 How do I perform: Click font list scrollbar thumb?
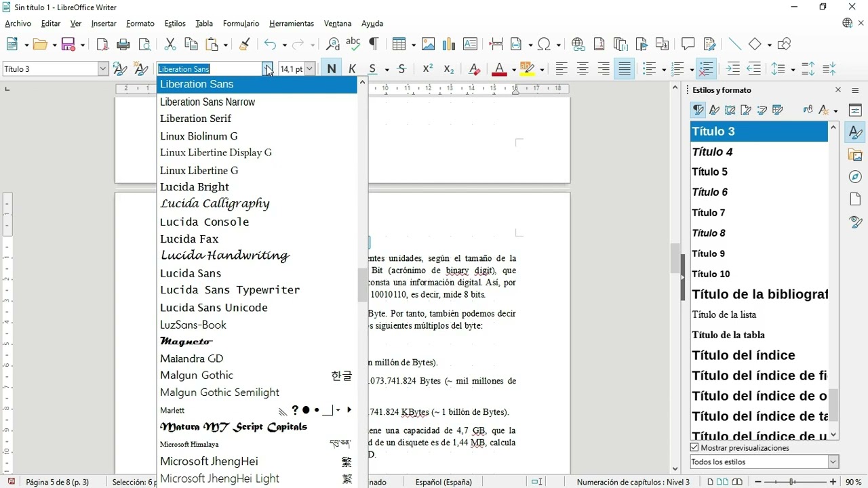362,285
